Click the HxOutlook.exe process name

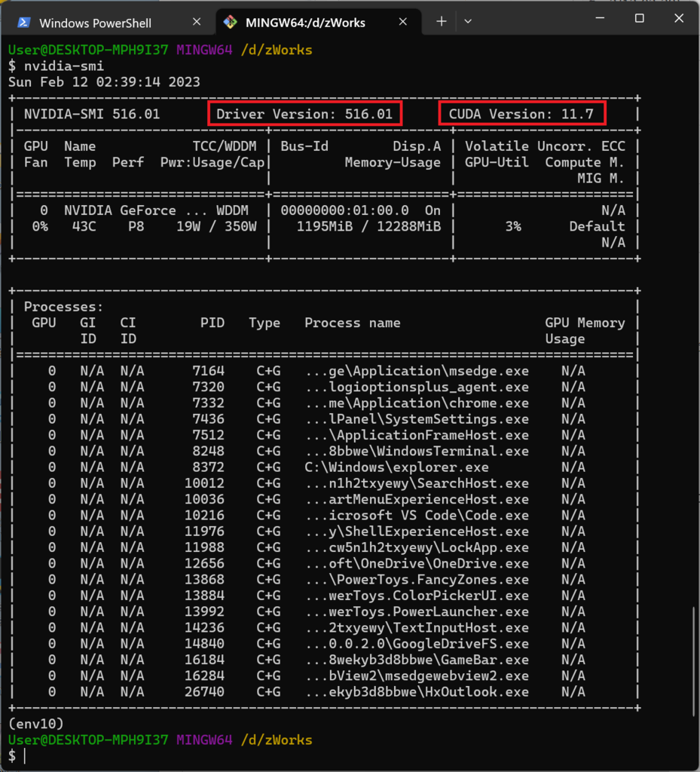pyautogui.click(x=417, y=692)
